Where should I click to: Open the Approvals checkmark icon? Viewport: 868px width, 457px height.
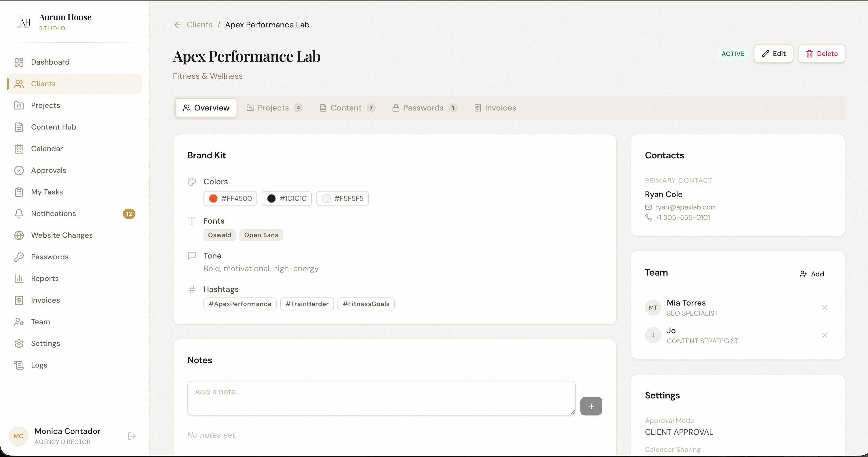tap(19, 170)
